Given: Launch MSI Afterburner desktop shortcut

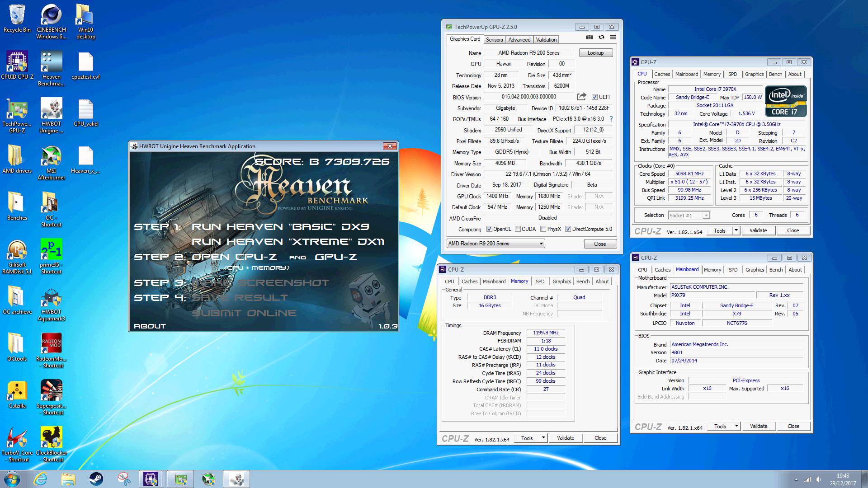Looking at the screenshot, I should click(51, 163).
